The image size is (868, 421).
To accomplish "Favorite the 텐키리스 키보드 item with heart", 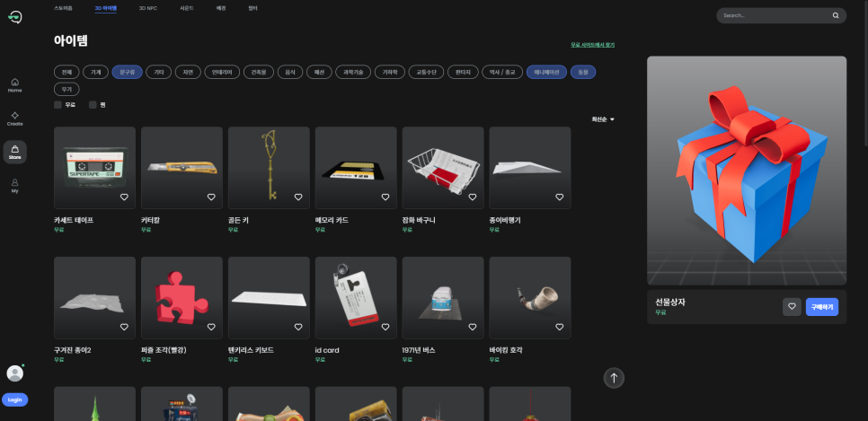I will coord(298,327).
